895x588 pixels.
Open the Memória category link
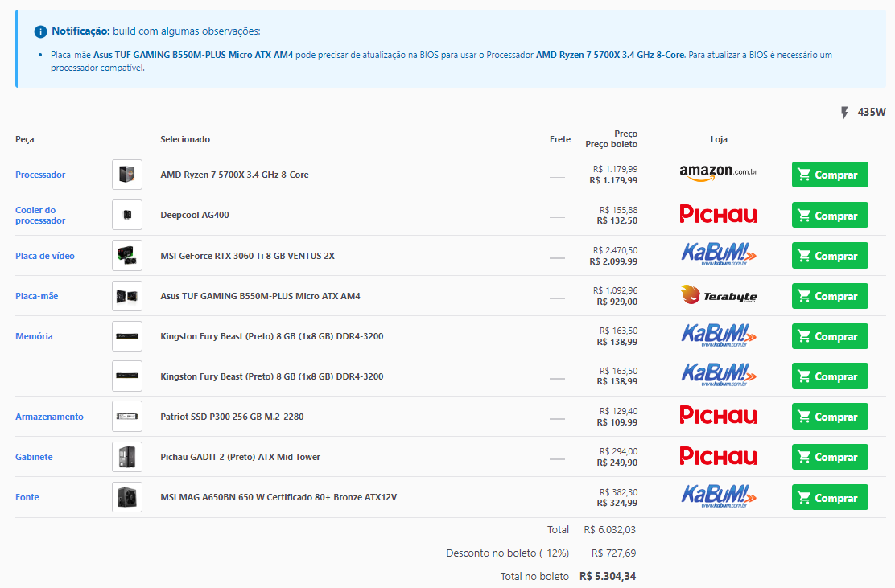click(34, 336)
